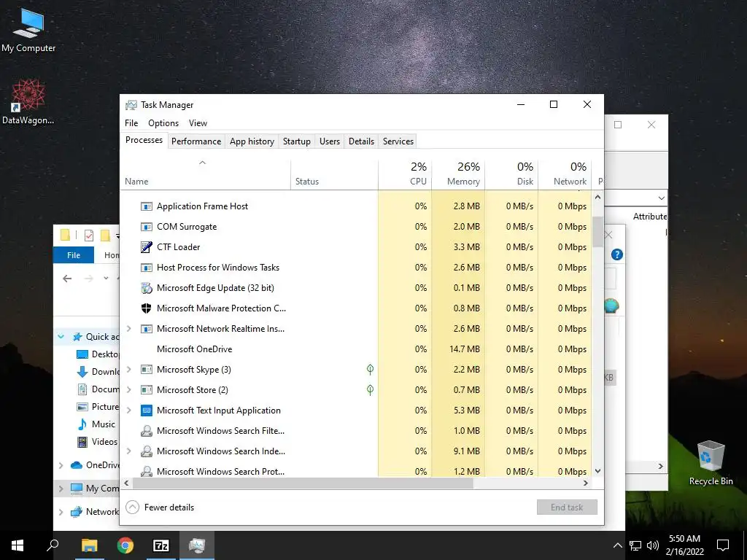
Task: Expand the Microsoft Skype (3) process group
Action: click(128, 370)
